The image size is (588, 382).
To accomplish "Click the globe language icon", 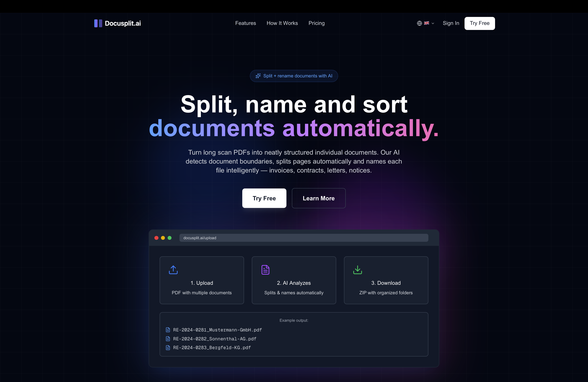I will (419, 23).
